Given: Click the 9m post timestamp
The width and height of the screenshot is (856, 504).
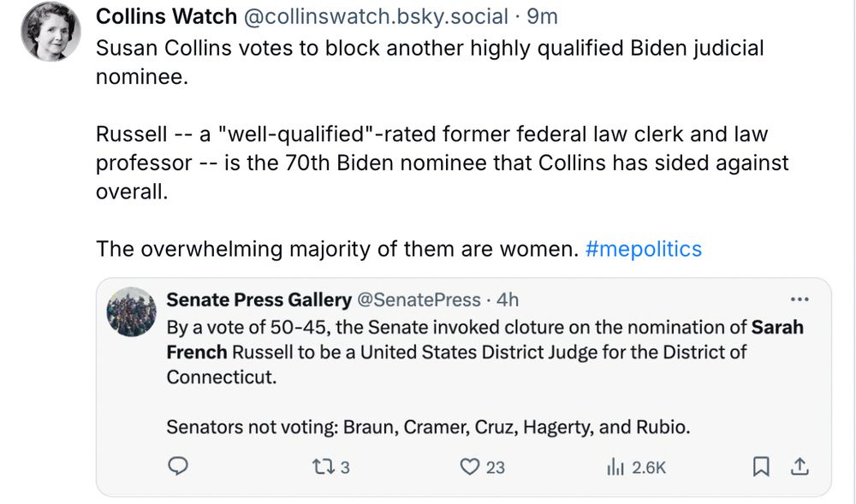Looking at the screenshot, I should 542,16.
